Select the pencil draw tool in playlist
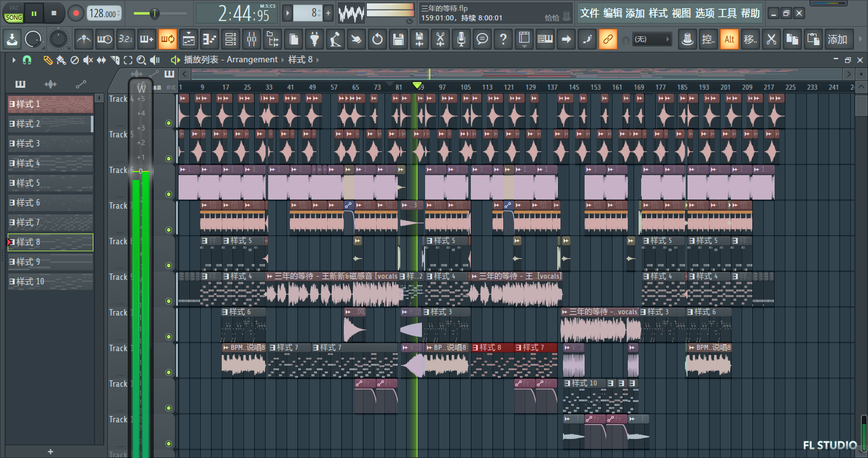The image size is (868, 458). [48, 60]
